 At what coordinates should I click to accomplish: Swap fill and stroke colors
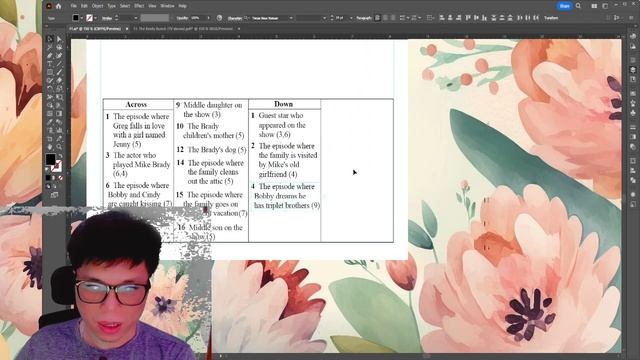pos(60,156)
